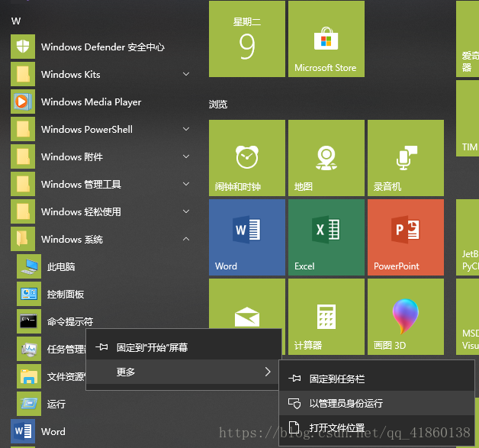The width and height of the screenshot is (479, 448).
Task: Open the 地图 maps tile
Action: coord(326,158)
